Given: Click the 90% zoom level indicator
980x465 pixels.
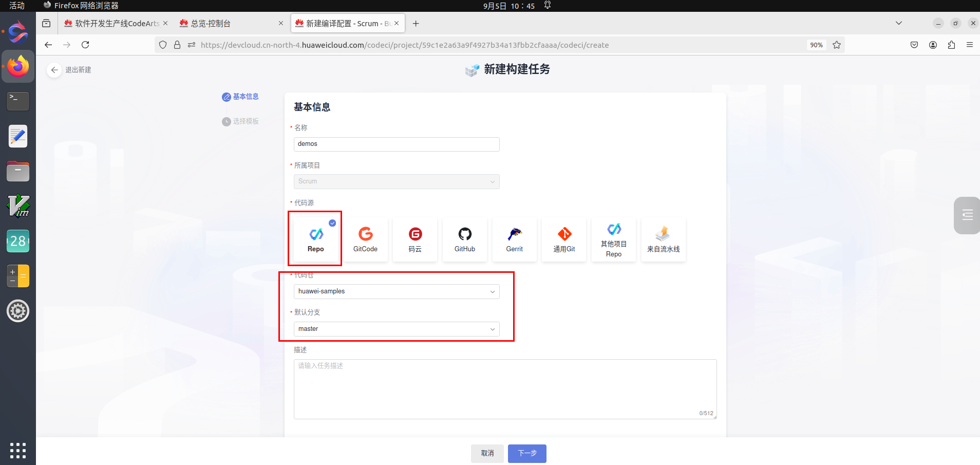Looking at the screenshot, I should click(816, 45).
